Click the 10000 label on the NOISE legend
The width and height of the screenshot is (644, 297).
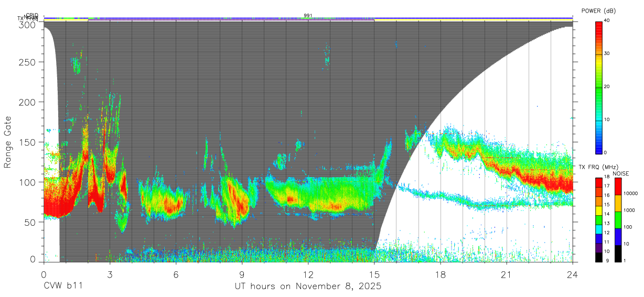point(630,193)
